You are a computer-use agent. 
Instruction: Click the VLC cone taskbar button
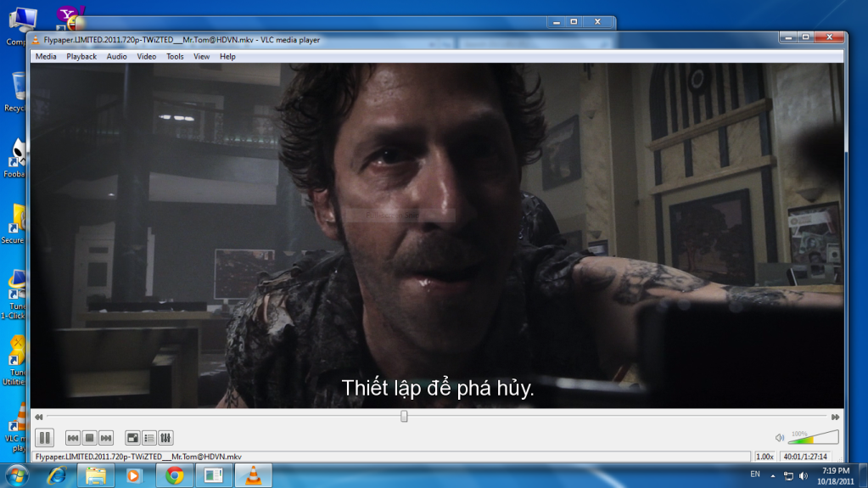click(x=254, y=475)
